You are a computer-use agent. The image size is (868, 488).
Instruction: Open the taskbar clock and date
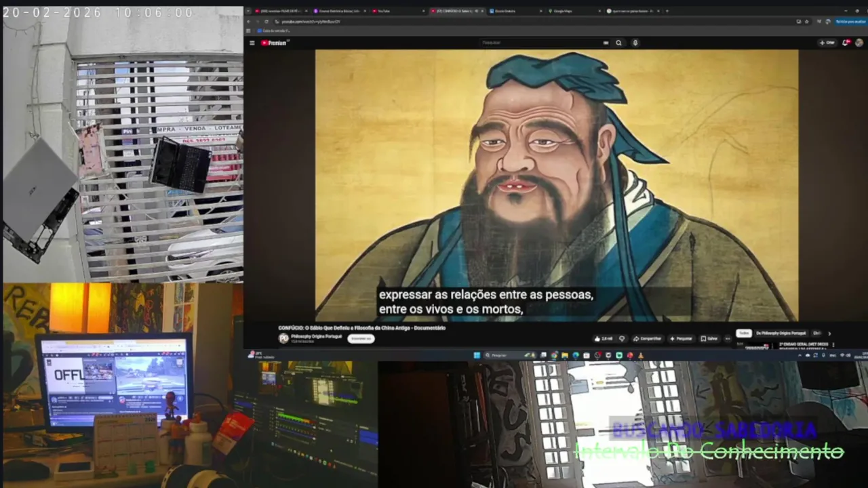862,355
